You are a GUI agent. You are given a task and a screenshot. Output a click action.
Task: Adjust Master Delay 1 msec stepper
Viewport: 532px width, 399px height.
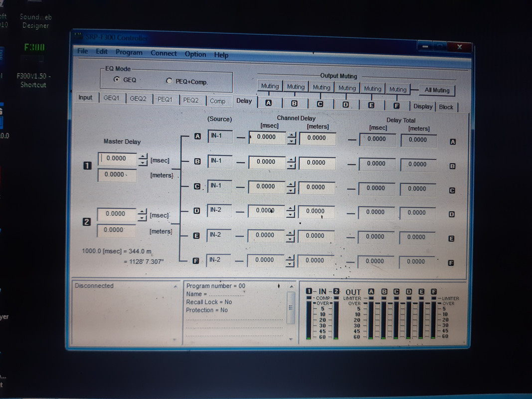[143, 160]
